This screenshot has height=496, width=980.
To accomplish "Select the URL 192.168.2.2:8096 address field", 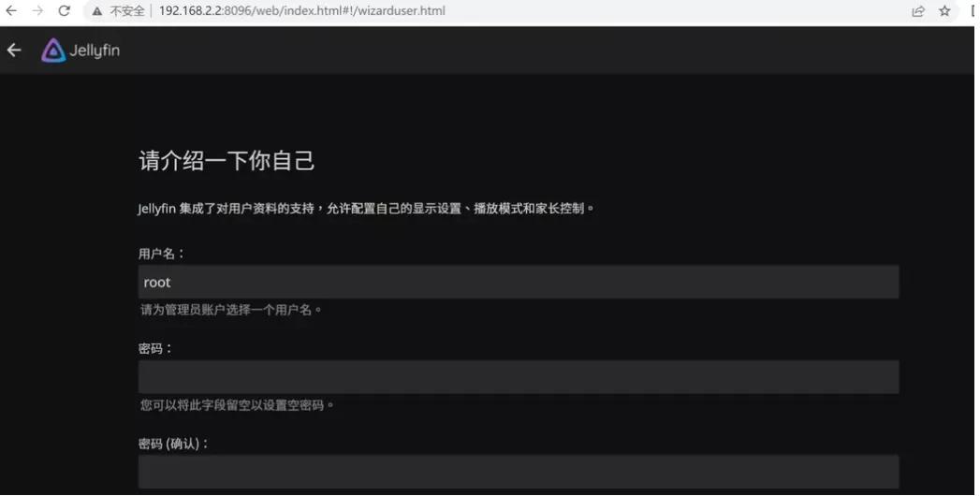I will pyautogui.click(x=302, y=10).
